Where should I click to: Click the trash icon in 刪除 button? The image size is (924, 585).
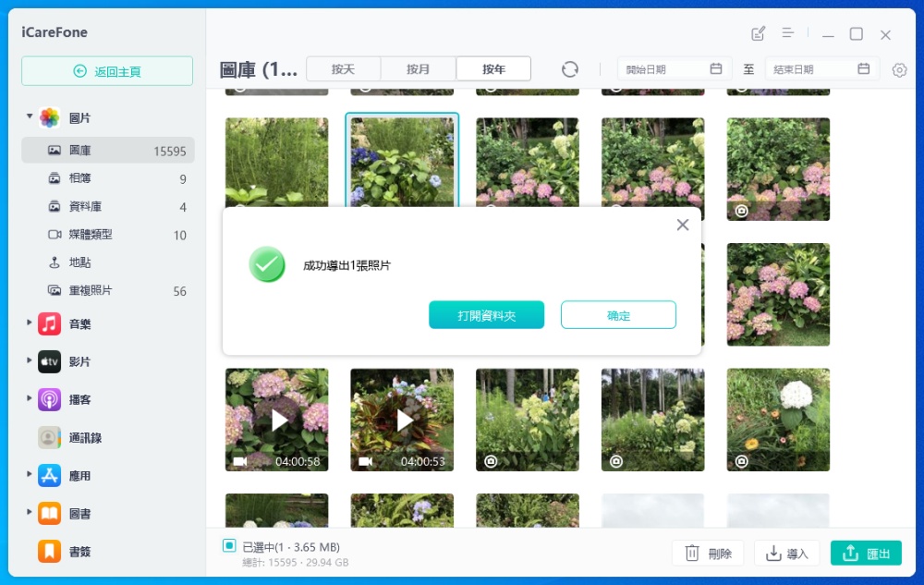coord(692,554)
